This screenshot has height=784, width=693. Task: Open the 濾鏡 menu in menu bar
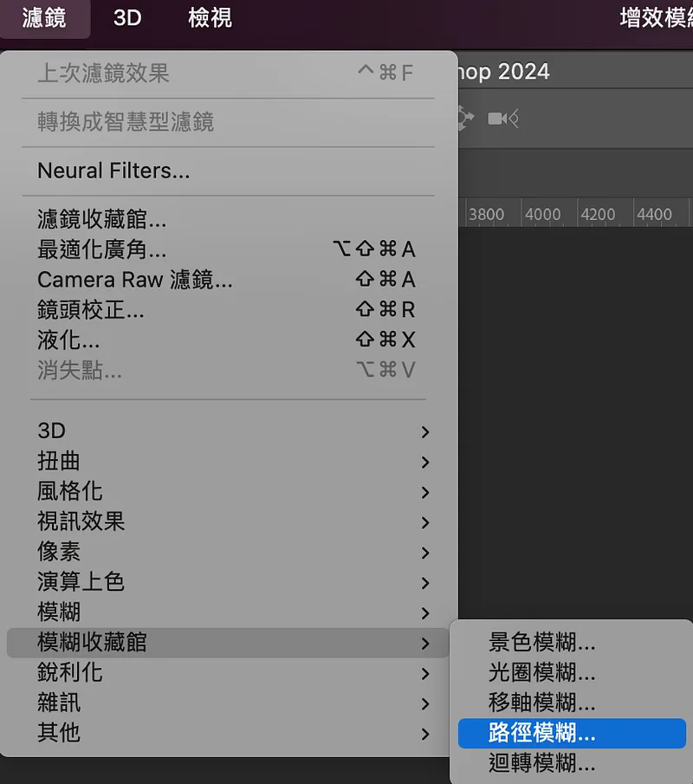pos(44,18)
